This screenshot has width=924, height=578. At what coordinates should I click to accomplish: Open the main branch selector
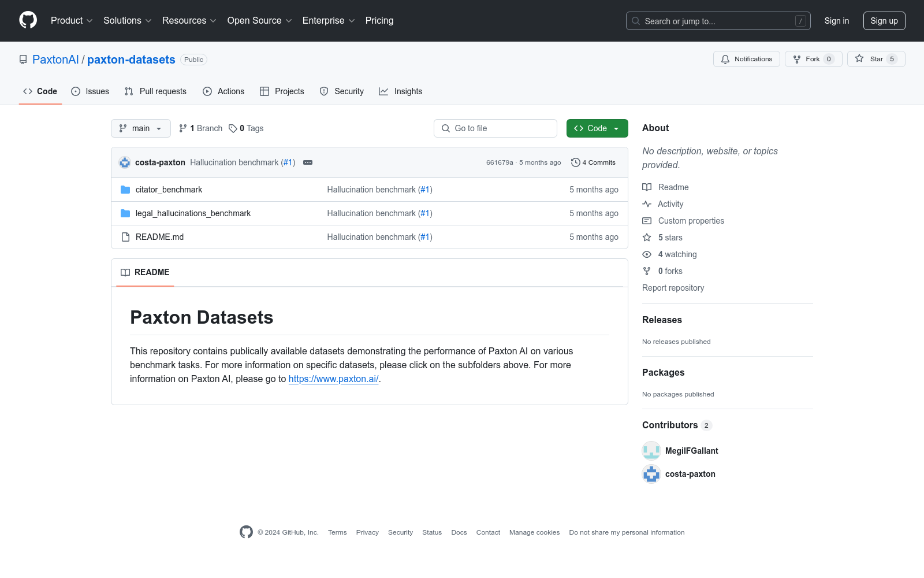141,128
